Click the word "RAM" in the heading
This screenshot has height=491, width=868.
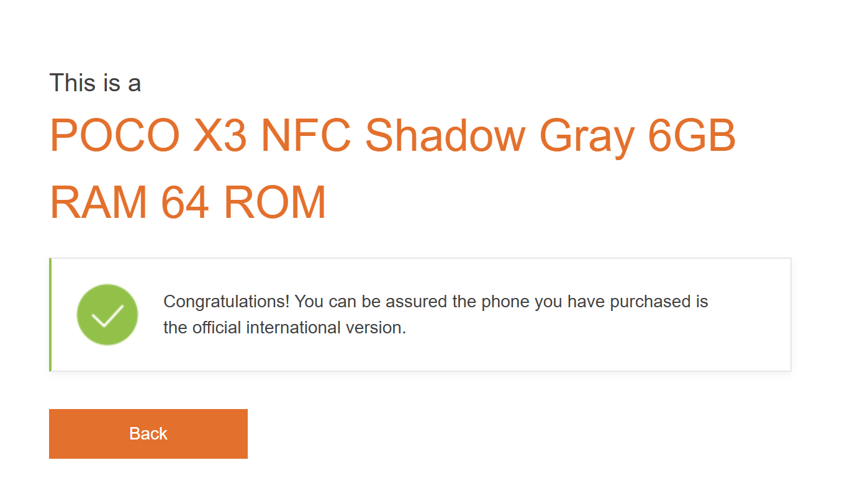coord(98,202)
